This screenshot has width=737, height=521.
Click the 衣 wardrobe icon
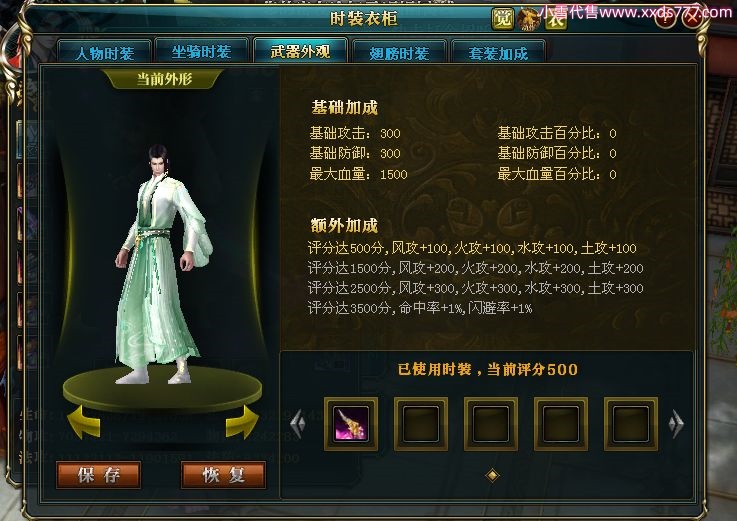(556, 20)
